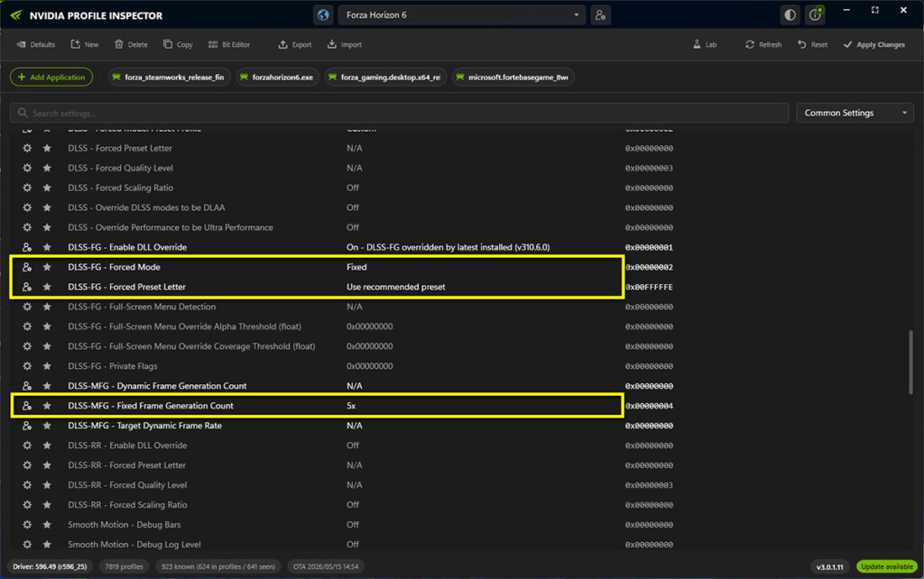Click the user-settings icon right of profile dropdown

600,15
